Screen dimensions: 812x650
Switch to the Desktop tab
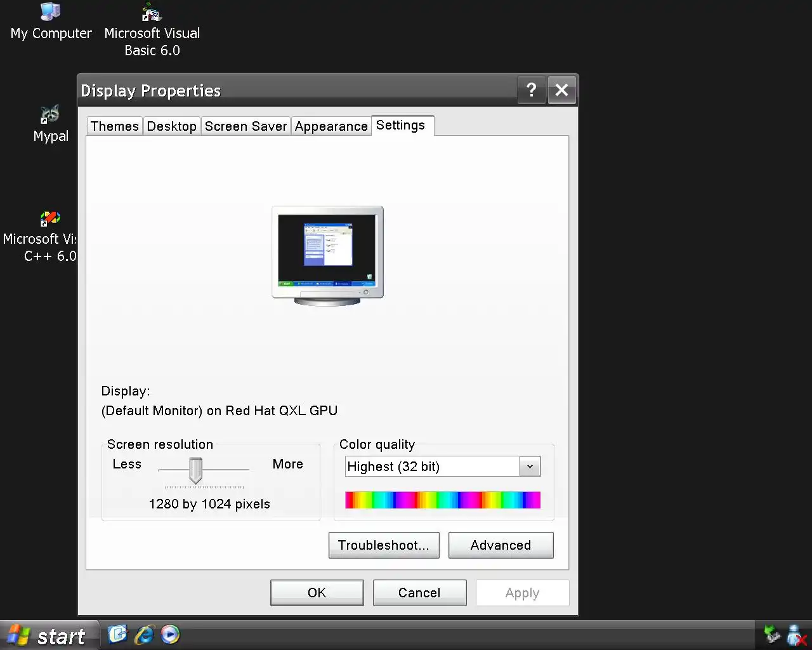[x=172, y=126]
